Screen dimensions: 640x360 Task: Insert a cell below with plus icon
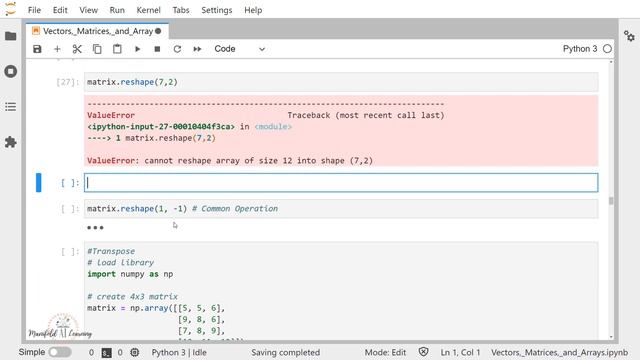[x=57, y=49]
